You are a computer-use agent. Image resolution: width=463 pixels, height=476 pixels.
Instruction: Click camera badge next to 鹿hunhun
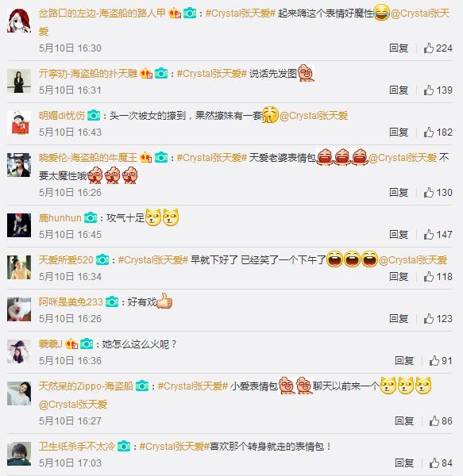[91, 217]
